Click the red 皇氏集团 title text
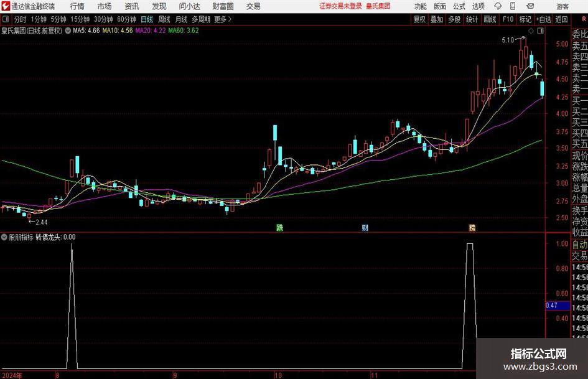588x379 pixels. 378,6
